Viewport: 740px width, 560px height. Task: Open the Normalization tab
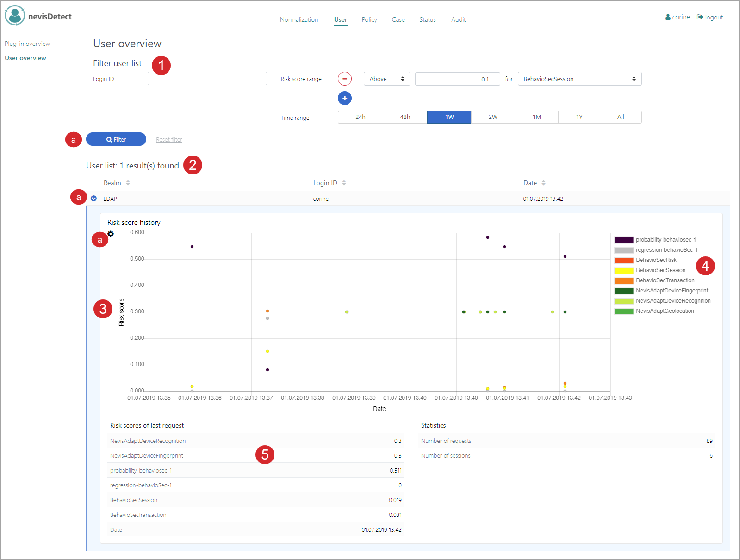point(299,19)
